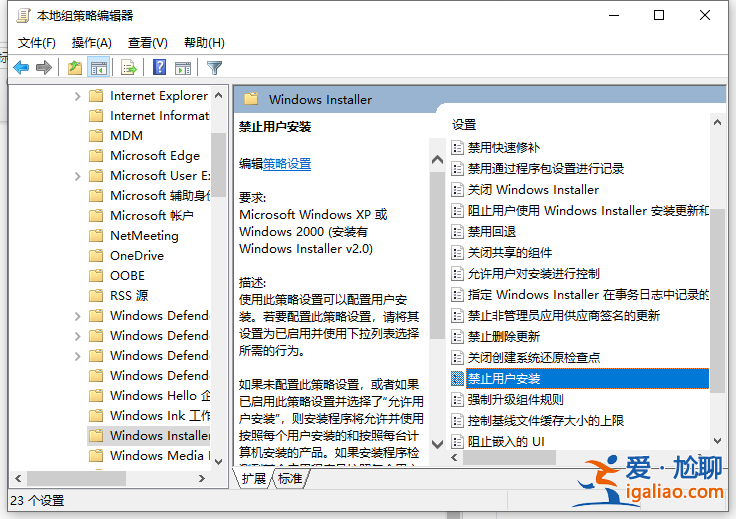Screen dimensions: 736x519
Task: Click the folder icon of Windows Media
Action: click(96, 456)
